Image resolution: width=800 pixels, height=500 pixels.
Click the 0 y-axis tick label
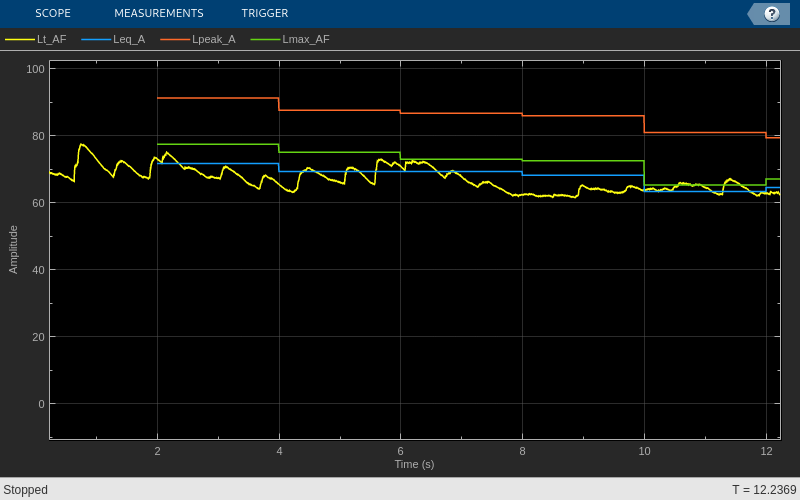tap(41, 404)
